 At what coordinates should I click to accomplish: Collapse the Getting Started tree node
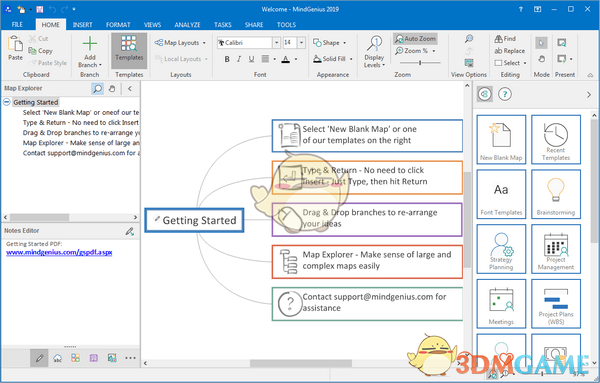tap(7, 102)
